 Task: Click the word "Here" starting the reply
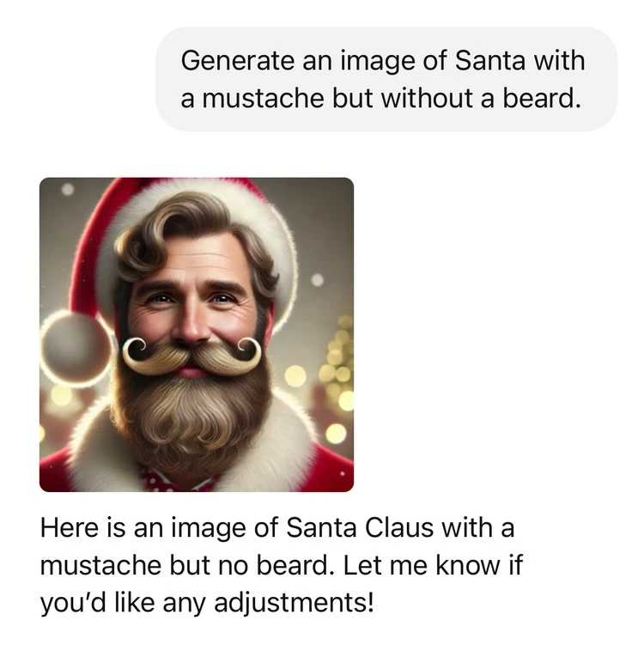point(65,526)
